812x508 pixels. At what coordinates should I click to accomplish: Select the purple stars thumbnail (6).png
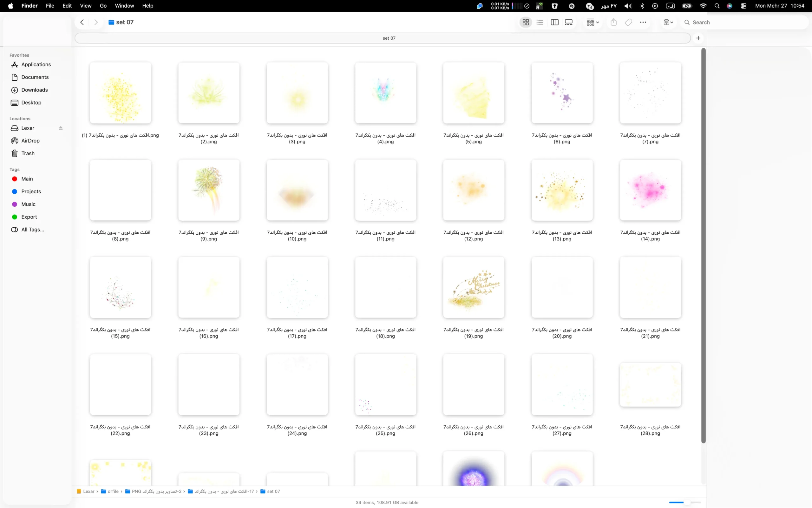[x=562, y=93]
